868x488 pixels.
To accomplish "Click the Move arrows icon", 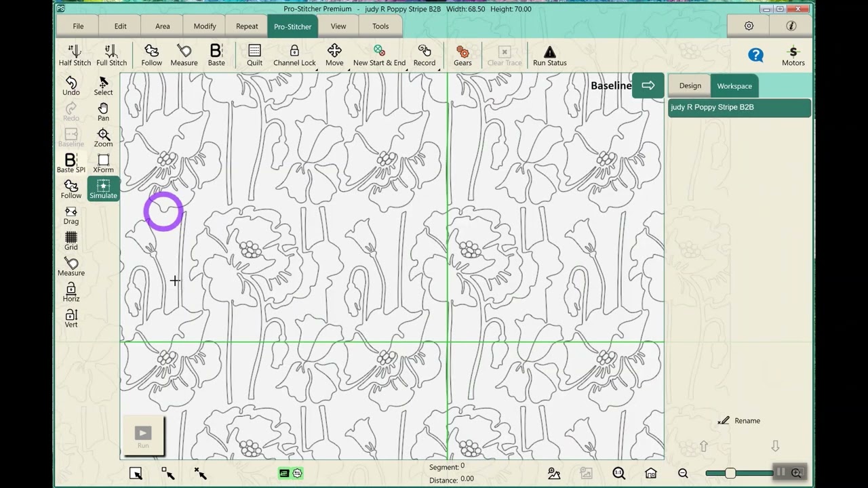I will [x=334, y=56].
